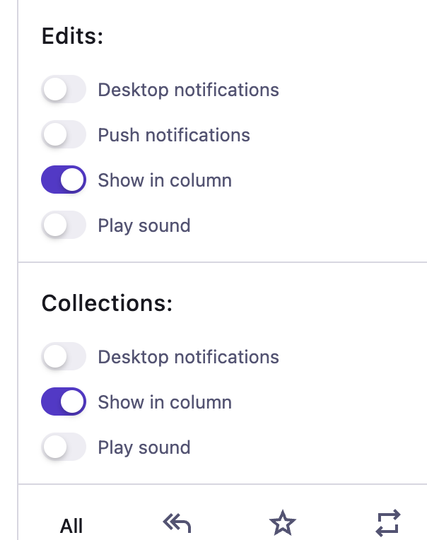This screenshot has width=427, height=540.
Task: Enable the Desktop notifications switch under Collections
Action: coord(64,356)
